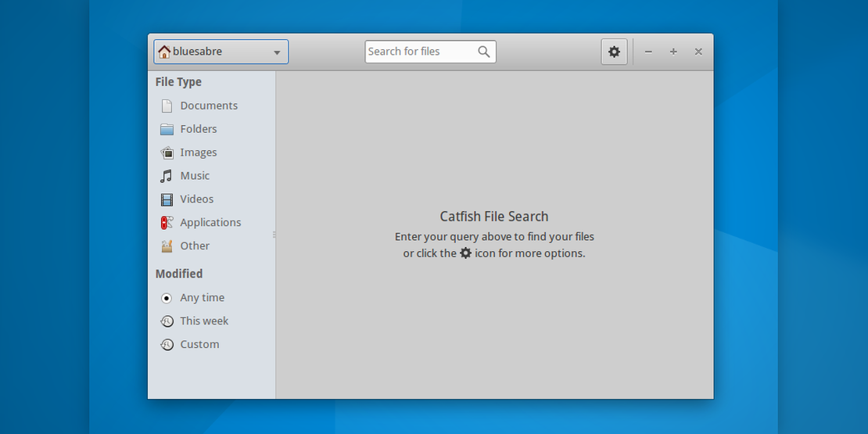
Task: Open the gear options menu button
Action: pos(614,52)
